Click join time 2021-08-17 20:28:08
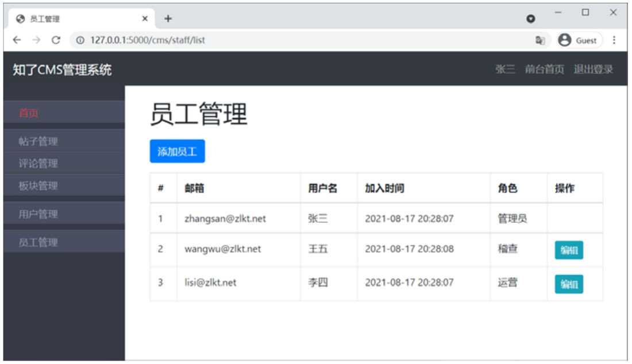The image size is (632, 364). tap(410, 249)
